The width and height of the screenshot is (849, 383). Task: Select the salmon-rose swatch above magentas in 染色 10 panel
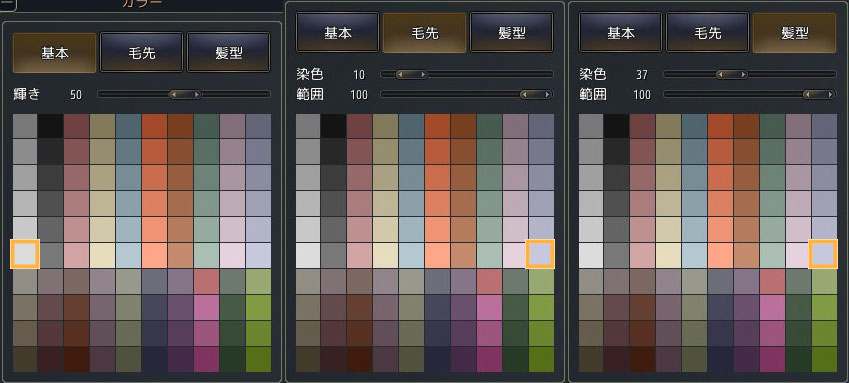(489, 281)
